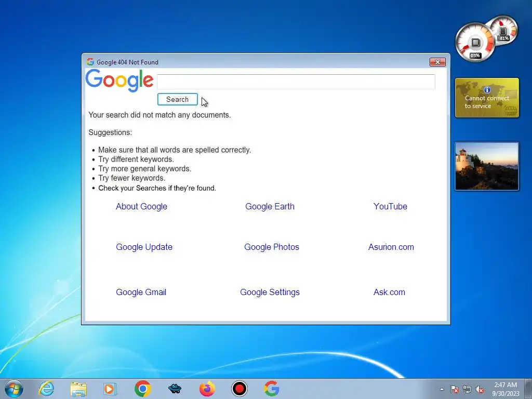Click the Show desktop button
Image resolution: width=532 pixels, height=399 pixels.
[528, 389]
